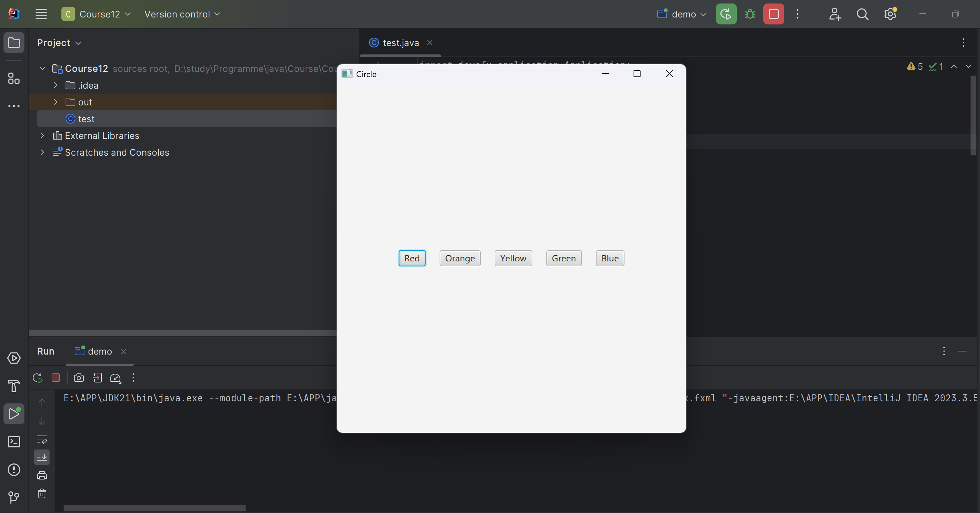Open the Build tool window (hammer icon)
The height and width of the screenshot is (513, 980).
click(14, 386)
